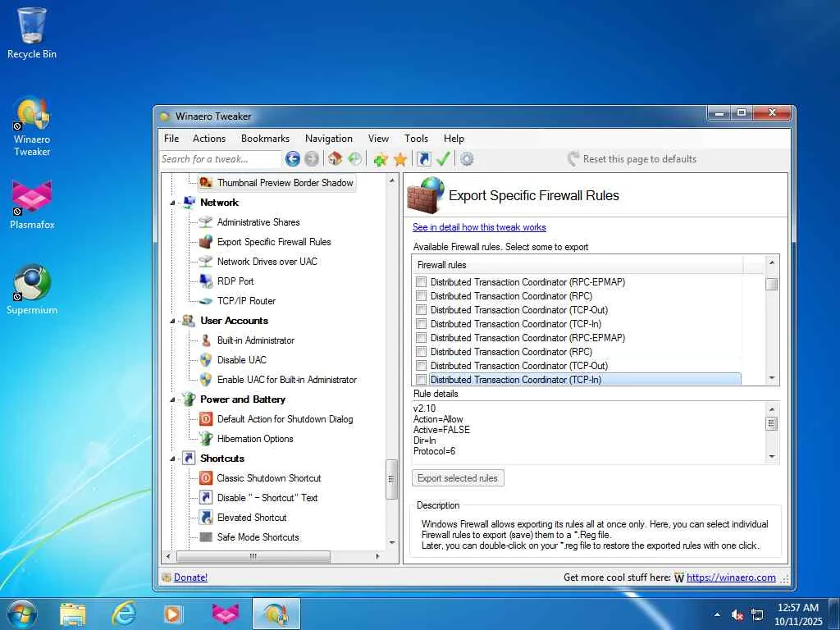Add this page to bookmarks with green plus star

[381, 159]
